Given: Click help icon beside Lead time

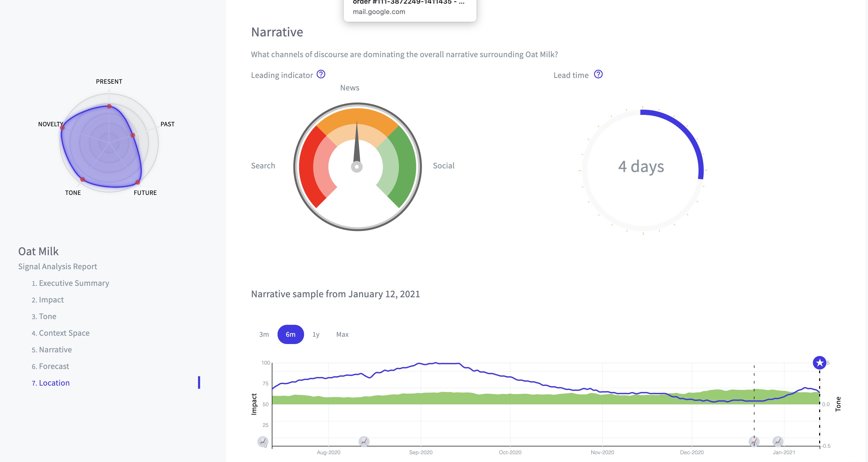Looking at the screenshot, I should tap(598, 74).
